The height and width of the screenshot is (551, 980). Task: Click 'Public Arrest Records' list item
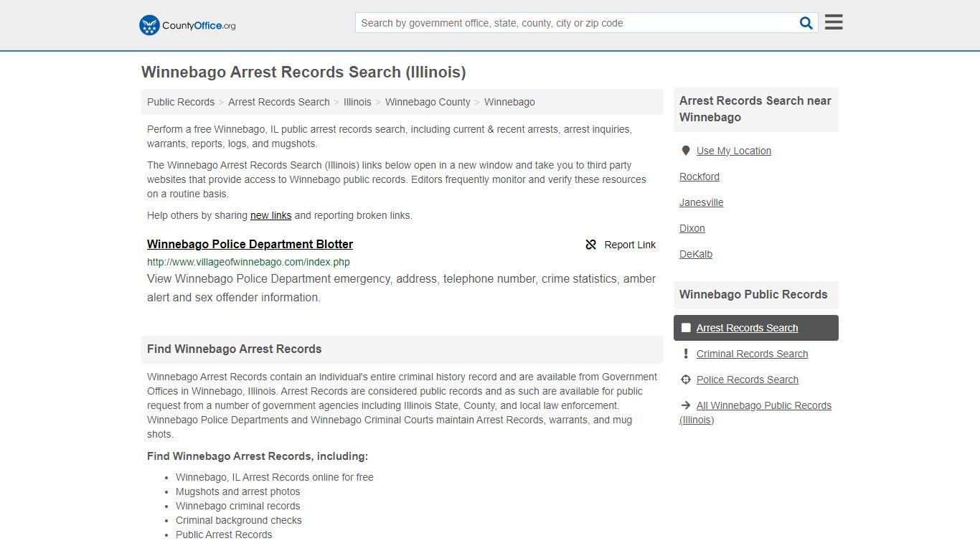(x=224, y=534)
